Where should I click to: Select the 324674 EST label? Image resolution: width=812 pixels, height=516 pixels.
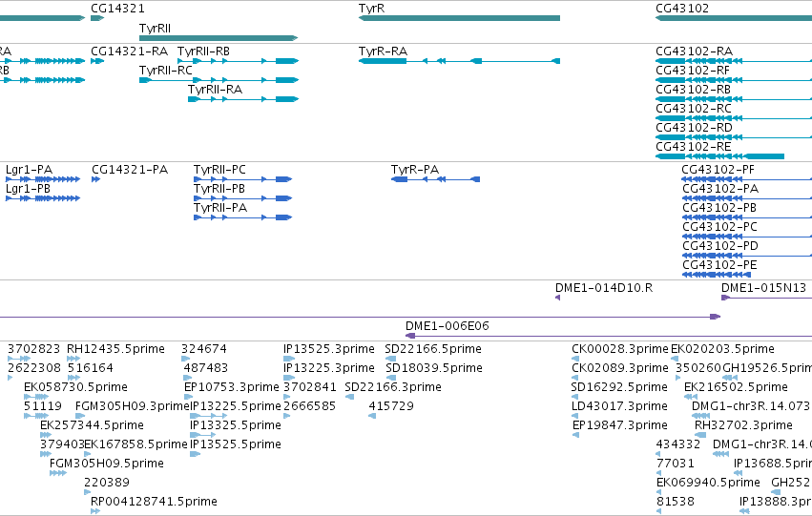pyautogui.click(x=204, y=349)
